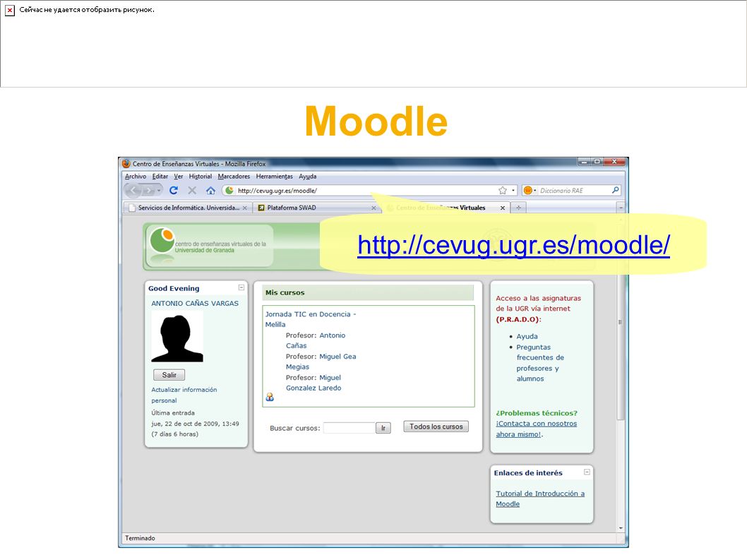Follow the large http://cevug.ugr.es/moodle/ hyperlink
The height and width of the screenshot is (560, 747).
(513, 245)
